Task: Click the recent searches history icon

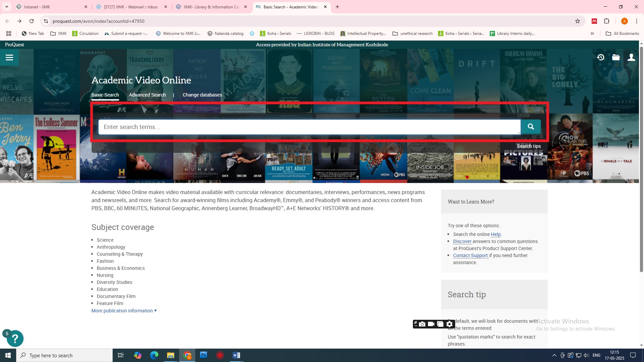Action: click(600, 57)
